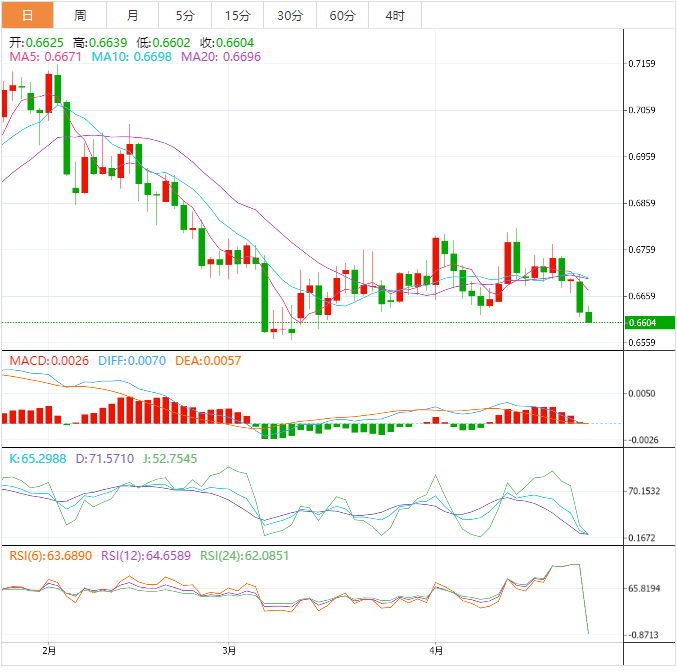Click the K:65.2988 KDJ label
677x672 pixels.
click(x=38, y=459)
